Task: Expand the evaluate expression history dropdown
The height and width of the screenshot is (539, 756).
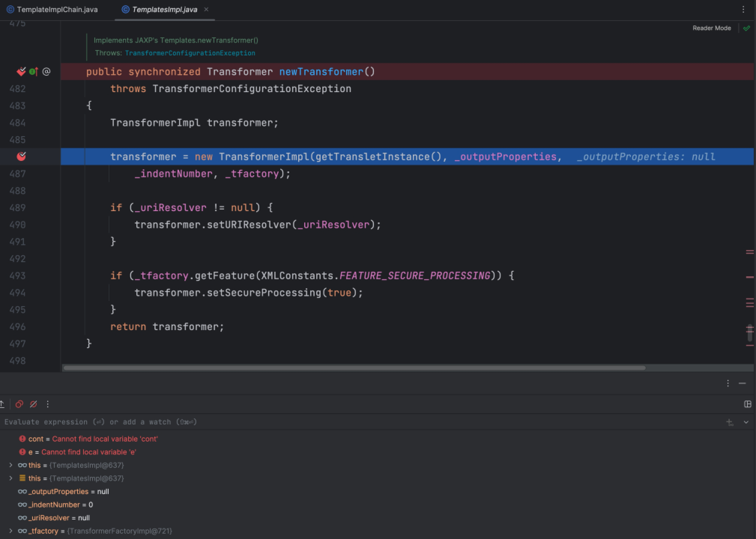Action: click(746, 422)
